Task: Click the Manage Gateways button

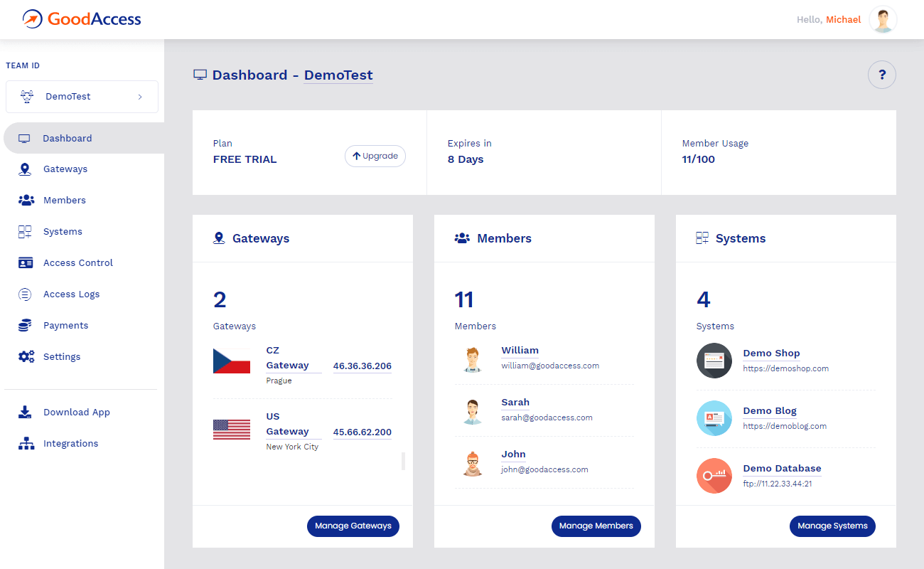Action: 353,526
